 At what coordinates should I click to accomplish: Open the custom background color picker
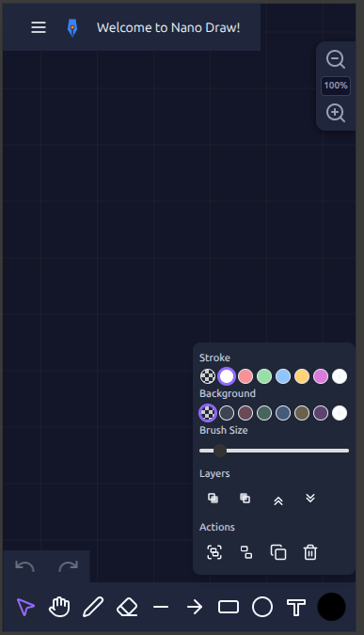click(340, 413)
